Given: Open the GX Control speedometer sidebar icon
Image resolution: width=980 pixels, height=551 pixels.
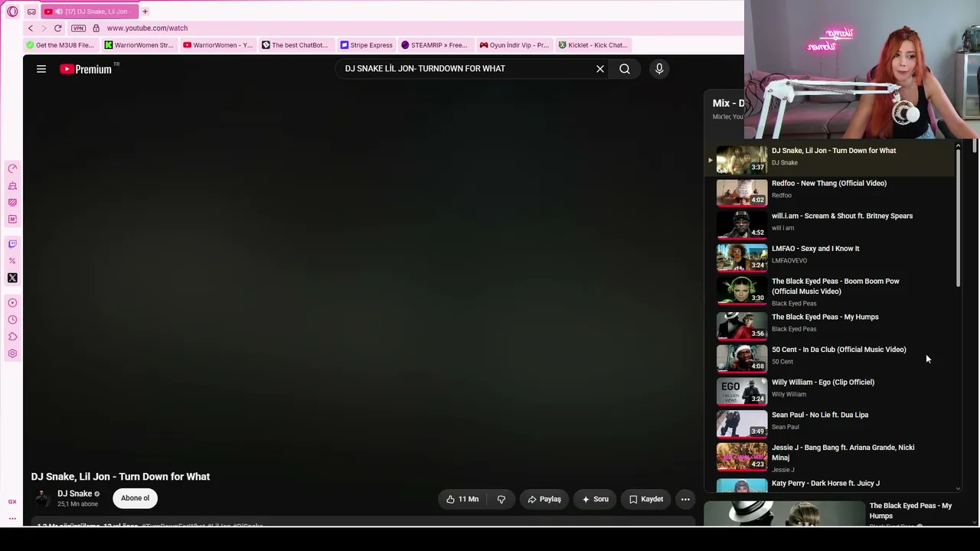Looking at the screenshot, I should click(12, 168).
